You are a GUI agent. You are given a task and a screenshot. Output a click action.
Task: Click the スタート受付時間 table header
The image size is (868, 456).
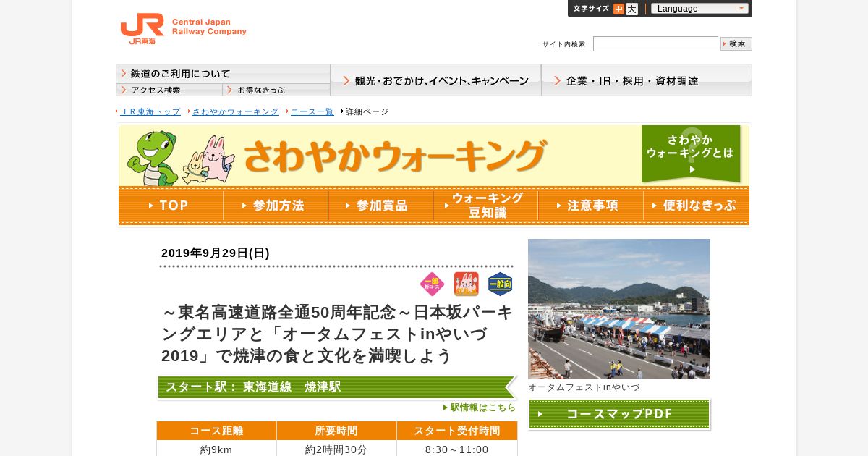tap(457, 431)
